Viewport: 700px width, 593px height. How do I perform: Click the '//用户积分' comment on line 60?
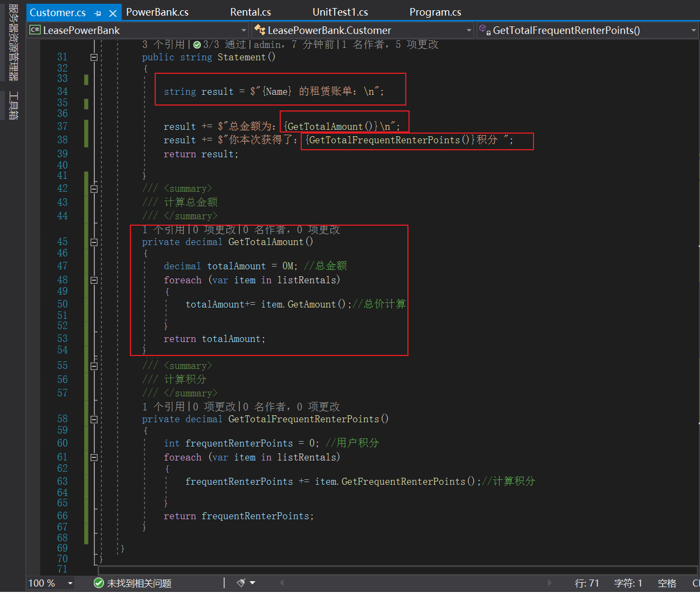pyautogui.click(x=352, y=443)
